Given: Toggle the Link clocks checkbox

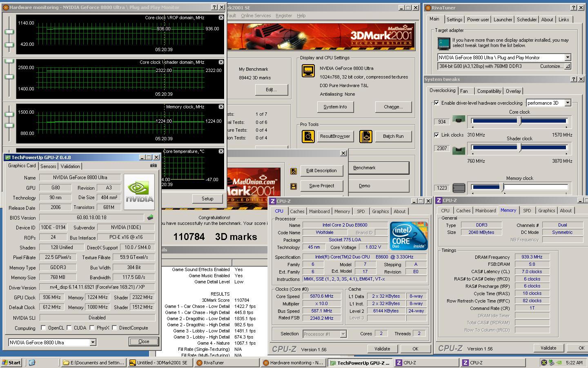Looking at the screenshot, I should point(437,135).
